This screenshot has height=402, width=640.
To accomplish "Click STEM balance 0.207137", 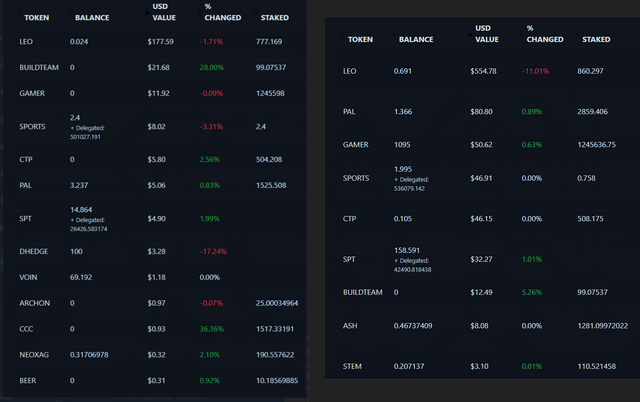I will [409, 366].
